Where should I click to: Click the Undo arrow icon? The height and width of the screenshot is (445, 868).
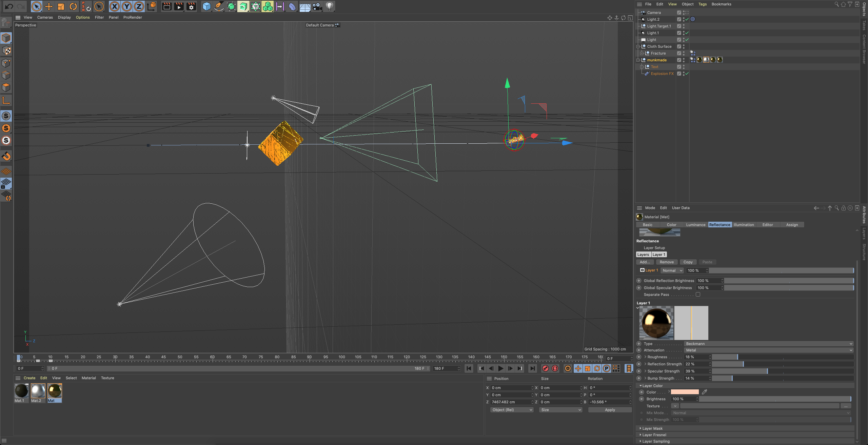[9, 6]
